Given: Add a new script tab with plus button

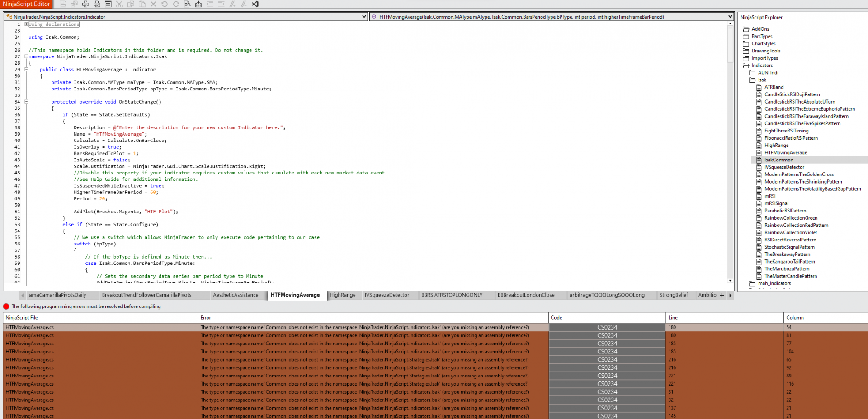Looking at the screenshot, I should click(x=722, y=295).
